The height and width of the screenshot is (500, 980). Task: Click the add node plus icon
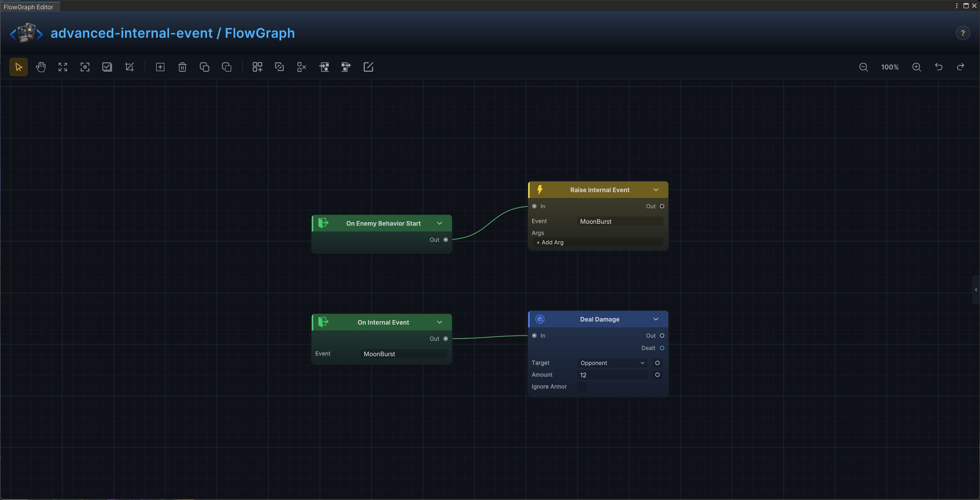click(160, 67)
